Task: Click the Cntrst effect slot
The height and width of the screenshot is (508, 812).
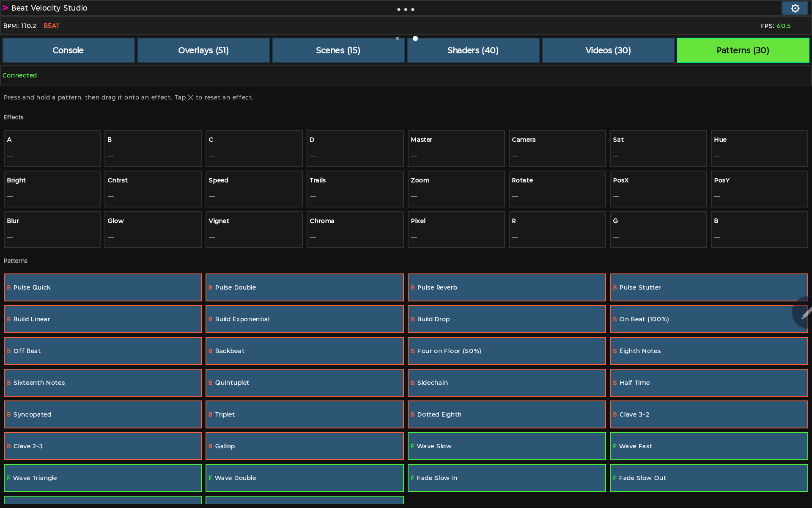Action: (153, 189)
